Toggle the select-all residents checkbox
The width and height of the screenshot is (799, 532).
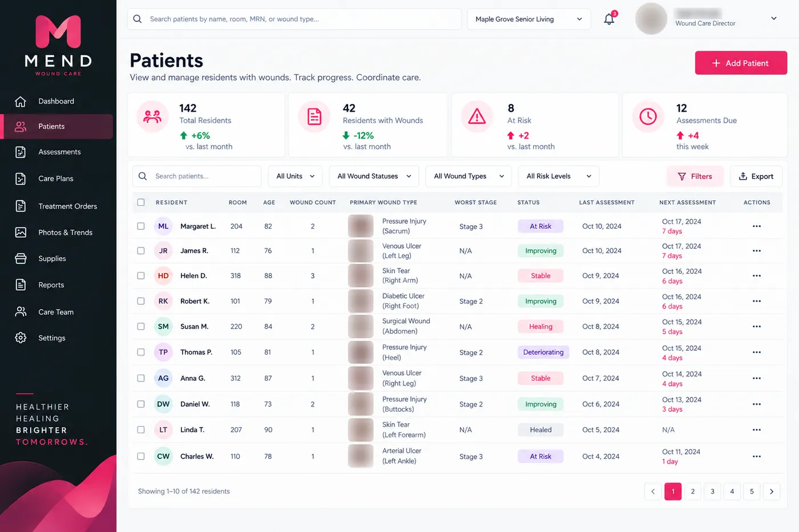click(x=141, y=202)
